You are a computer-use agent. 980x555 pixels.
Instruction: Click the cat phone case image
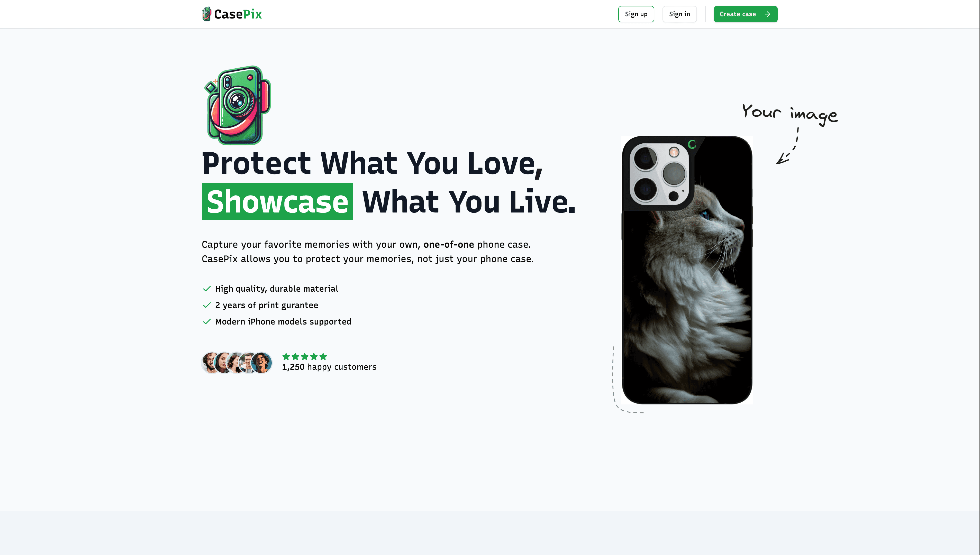pyautogui.click(x=687, y=270)
